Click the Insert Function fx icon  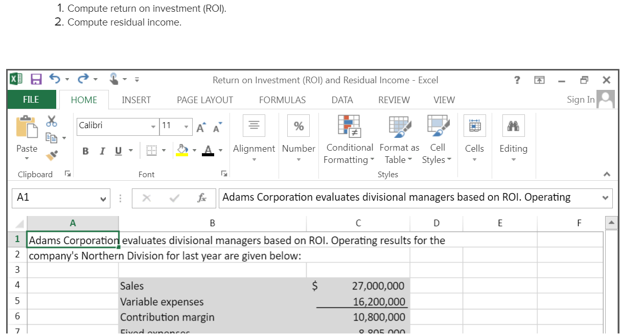tap(202, 198)
